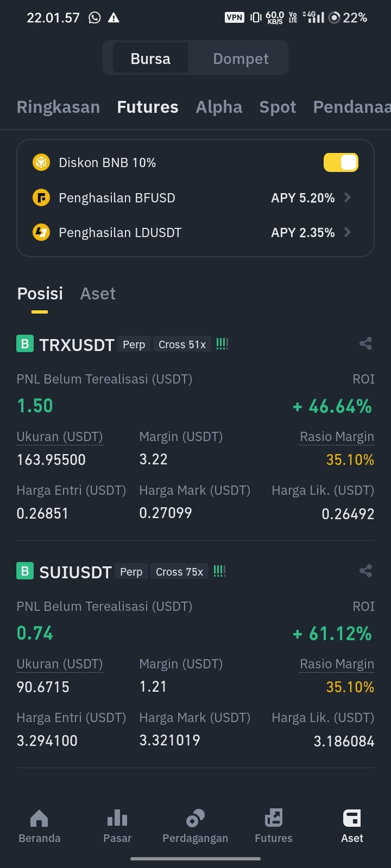Select Bursa segment
This screenshot has height=868, width=391.
tap(150, 59)
